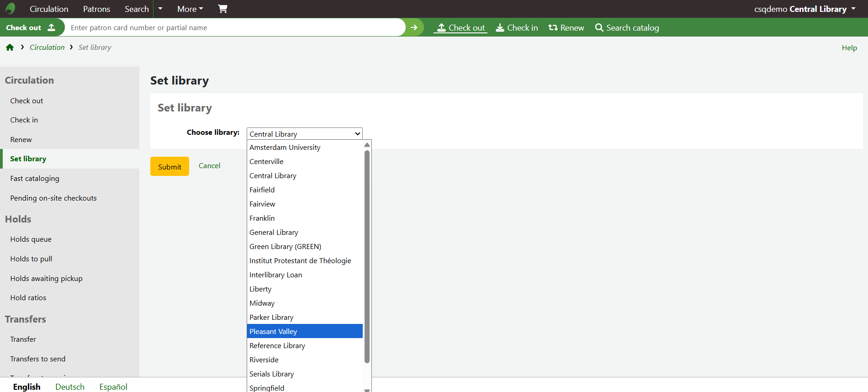The image size is (868, 392).
Task: Click the yellow Submit button
Action: [169, 167]
